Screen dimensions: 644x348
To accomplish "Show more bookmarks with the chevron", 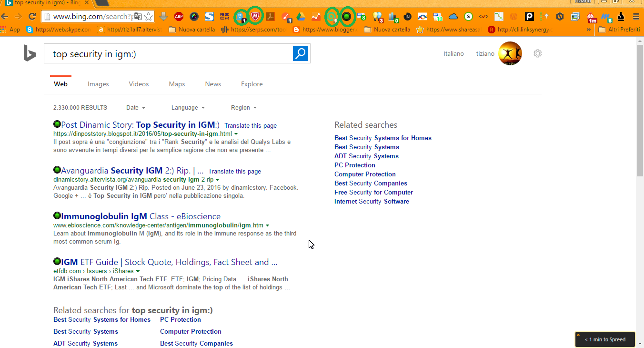I will (x=589, y=30).
